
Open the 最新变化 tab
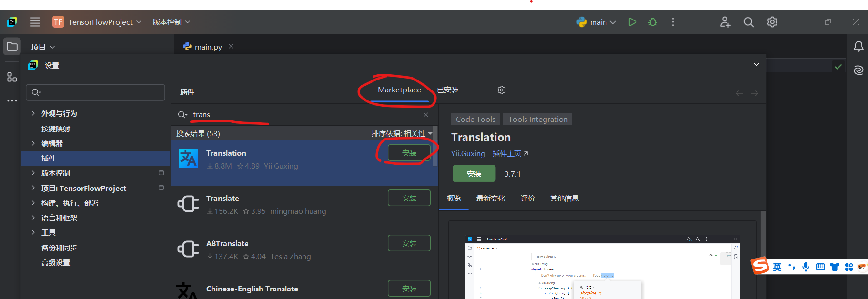pyautogui.click(x=491, y=199)
